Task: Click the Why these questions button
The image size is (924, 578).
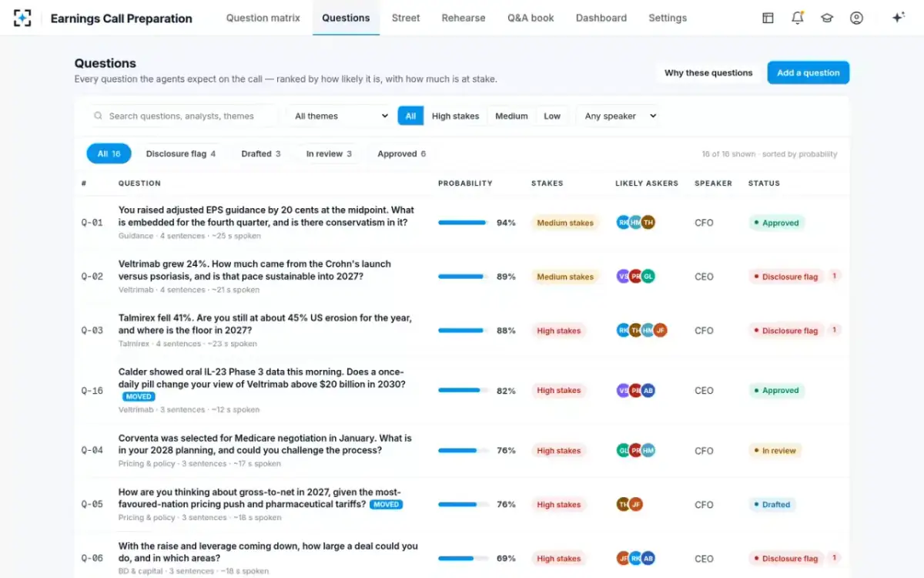Action: 708,72
